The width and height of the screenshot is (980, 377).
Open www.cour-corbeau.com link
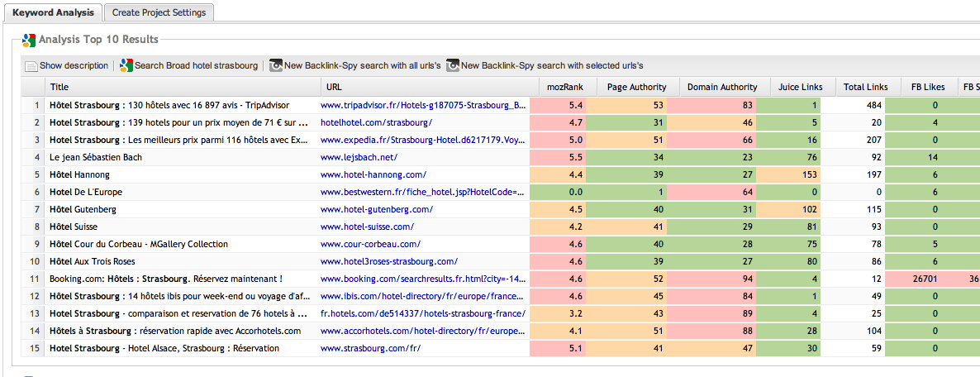pyautogui.click(x=371, y=244)
